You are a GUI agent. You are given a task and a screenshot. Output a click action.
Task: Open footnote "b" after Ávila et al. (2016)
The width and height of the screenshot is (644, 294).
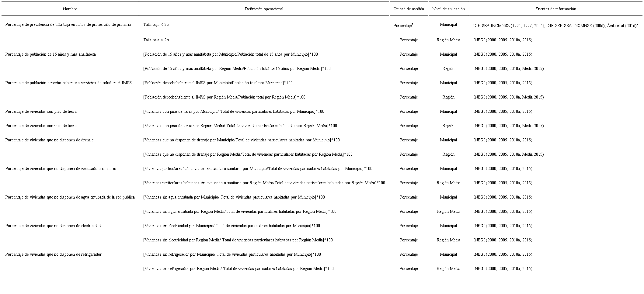[637, 24]
